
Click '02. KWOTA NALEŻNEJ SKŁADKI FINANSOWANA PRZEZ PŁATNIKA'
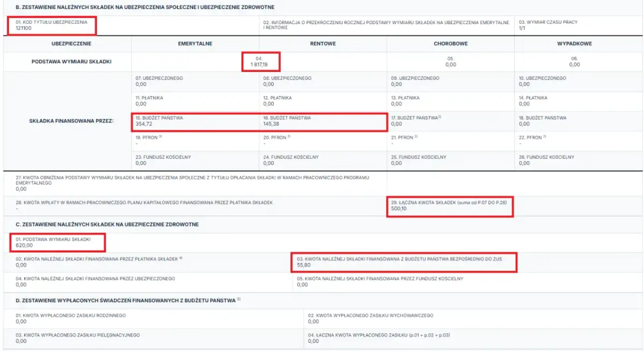[99, 259]
